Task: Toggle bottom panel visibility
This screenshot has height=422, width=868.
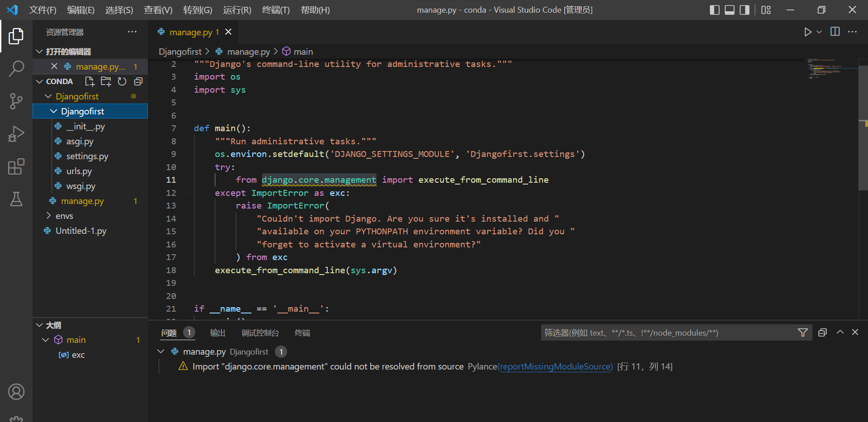Action: click(x=730, y=10)
